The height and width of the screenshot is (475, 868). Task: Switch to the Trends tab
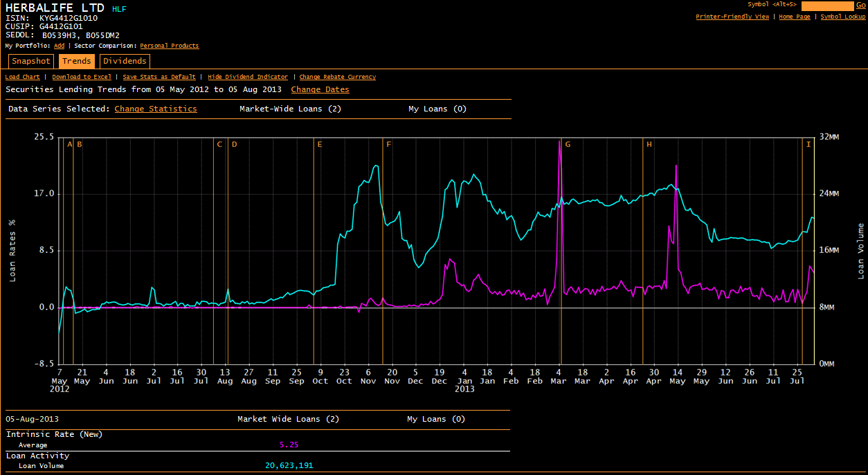point(76,61)
